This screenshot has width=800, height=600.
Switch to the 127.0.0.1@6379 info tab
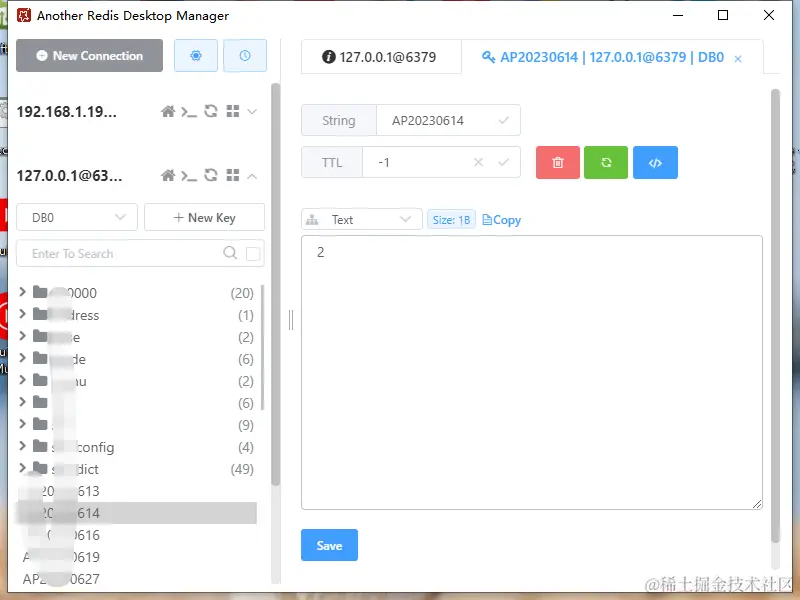pos(380,57)
